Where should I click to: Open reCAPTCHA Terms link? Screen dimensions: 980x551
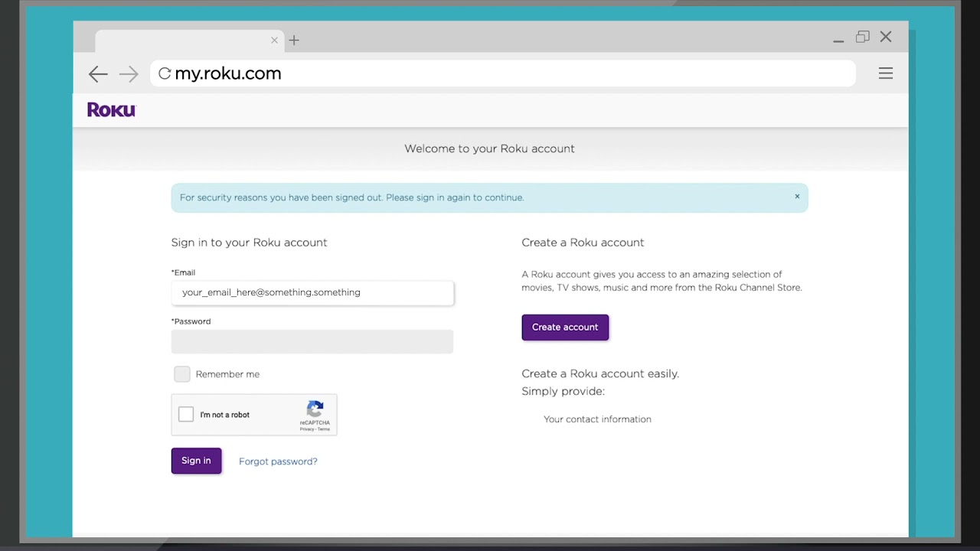point(324,429)
